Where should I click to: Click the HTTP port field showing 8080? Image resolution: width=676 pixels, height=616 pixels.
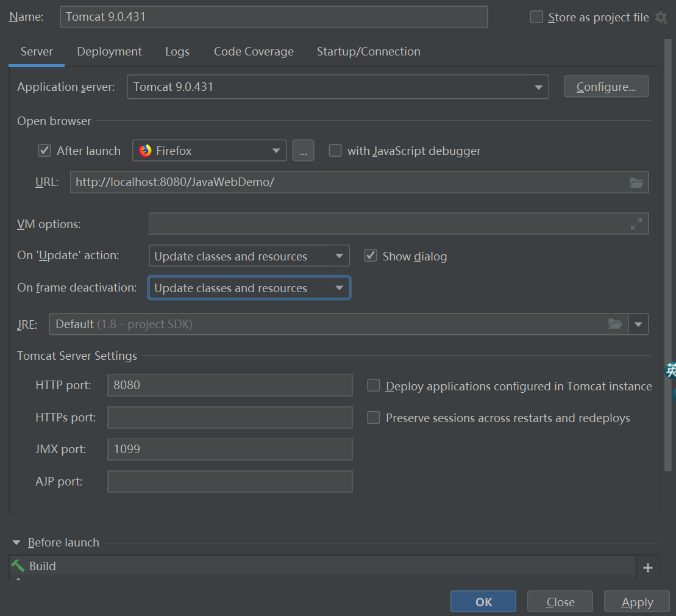coord(230,385)
